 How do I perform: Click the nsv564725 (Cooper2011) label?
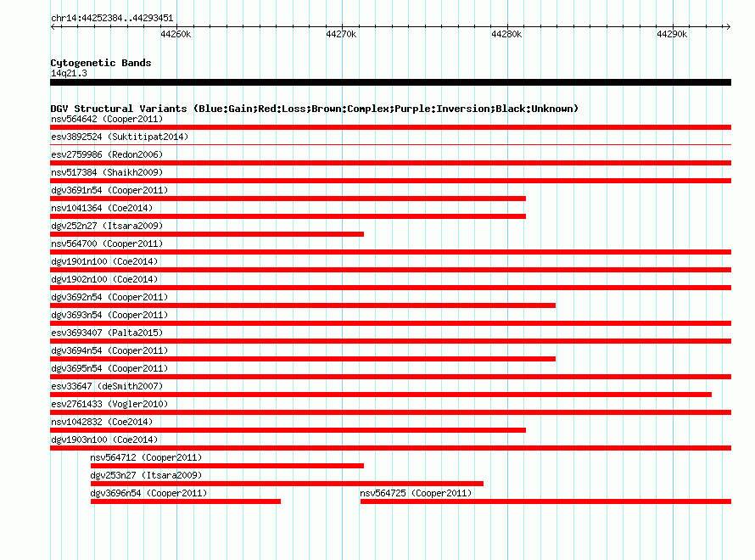pyautogui.click(x=416, y=493)
